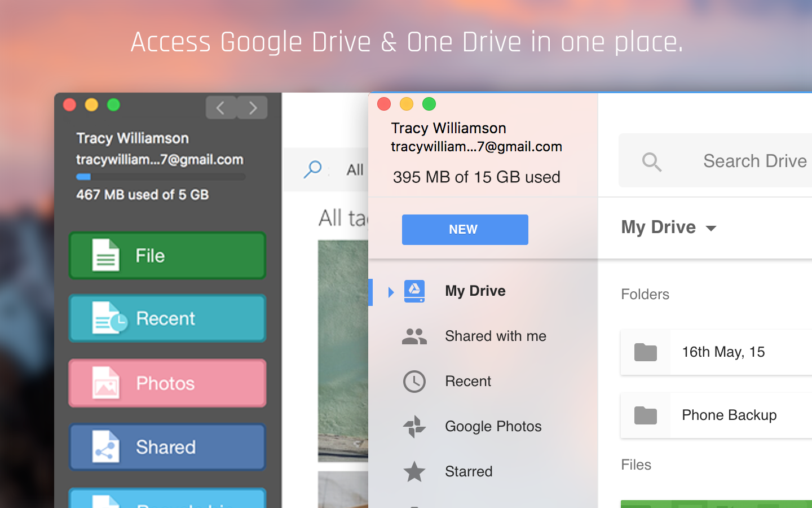
Task: Click 467 MB used of 5 GB
Action: click(x=143, y=195)
